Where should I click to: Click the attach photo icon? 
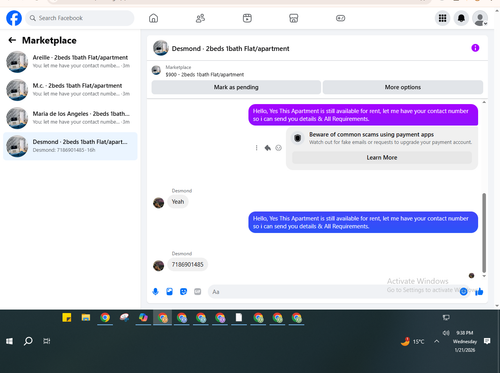pyautogui.click(x=170, y=292)
